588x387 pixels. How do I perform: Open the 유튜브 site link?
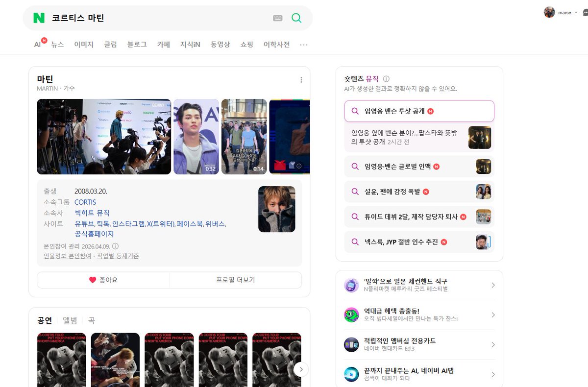pos(84,224)
